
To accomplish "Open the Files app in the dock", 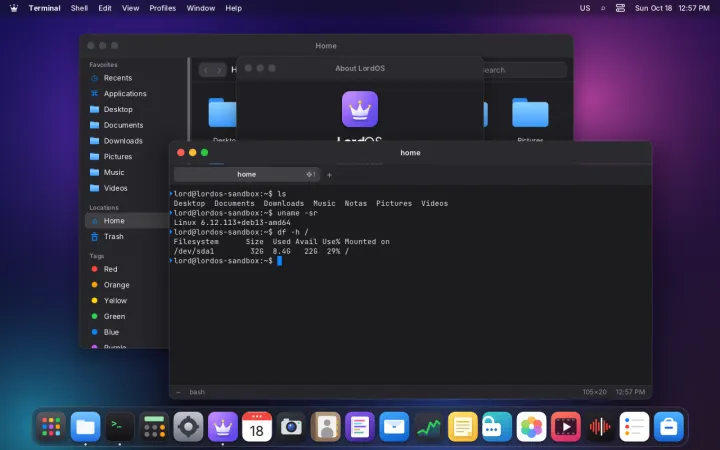I will point(85,427).
